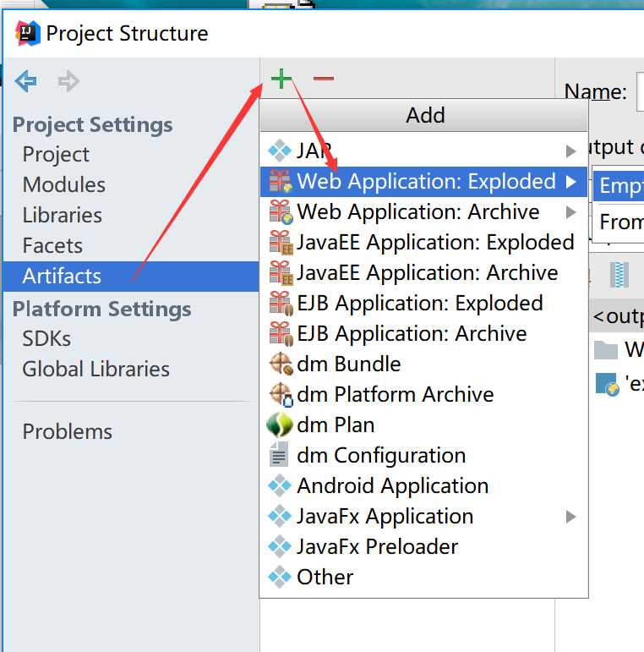Screen dimensions: 644x652
Task: Select Other at bottom of Add menu
Action: click(x=423, y=577)
